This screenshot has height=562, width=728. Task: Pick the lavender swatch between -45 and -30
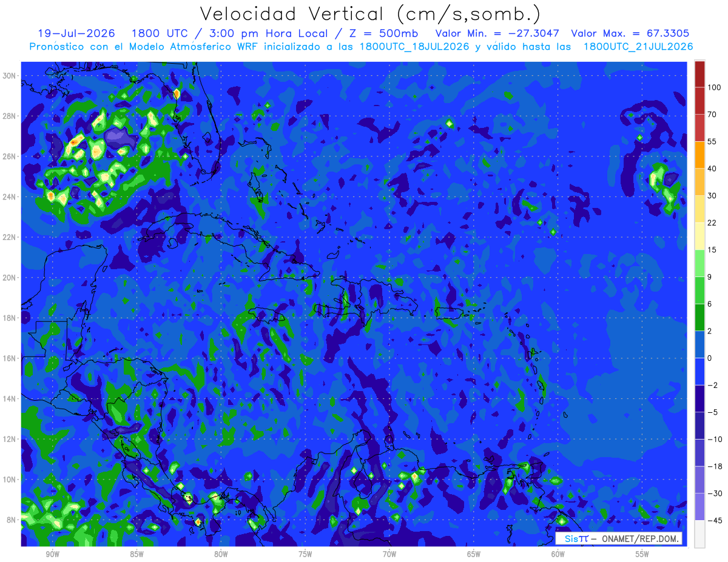point(699,507)
